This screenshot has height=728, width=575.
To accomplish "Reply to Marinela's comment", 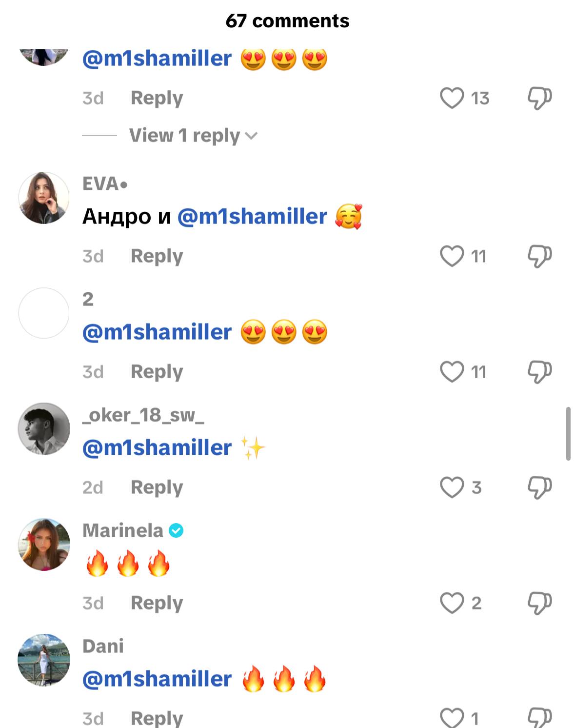I will (157, 603).
